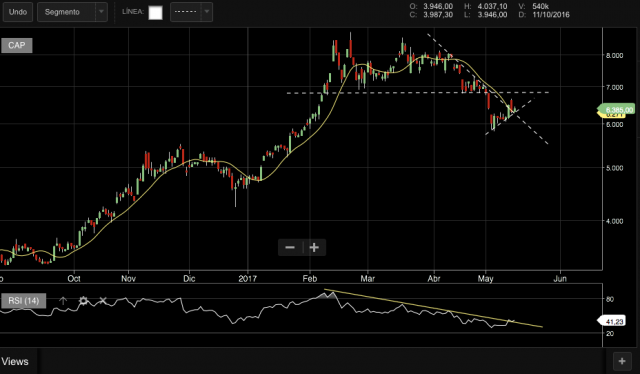Click the Undo button
The height and width of the screenshot is (374, 640).
pos(18,12)
